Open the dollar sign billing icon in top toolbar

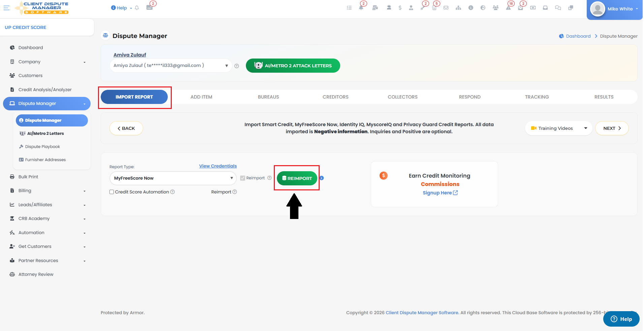pos(400,8)
